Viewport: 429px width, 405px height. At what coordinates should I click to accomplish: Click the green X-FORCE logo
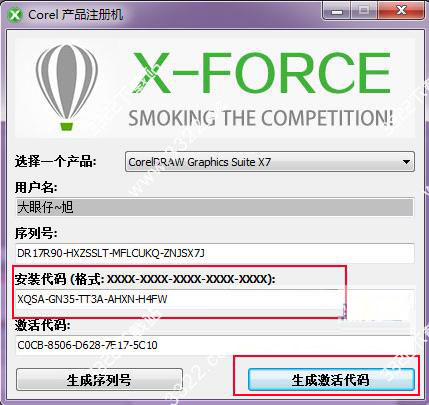tap(261, 73)
